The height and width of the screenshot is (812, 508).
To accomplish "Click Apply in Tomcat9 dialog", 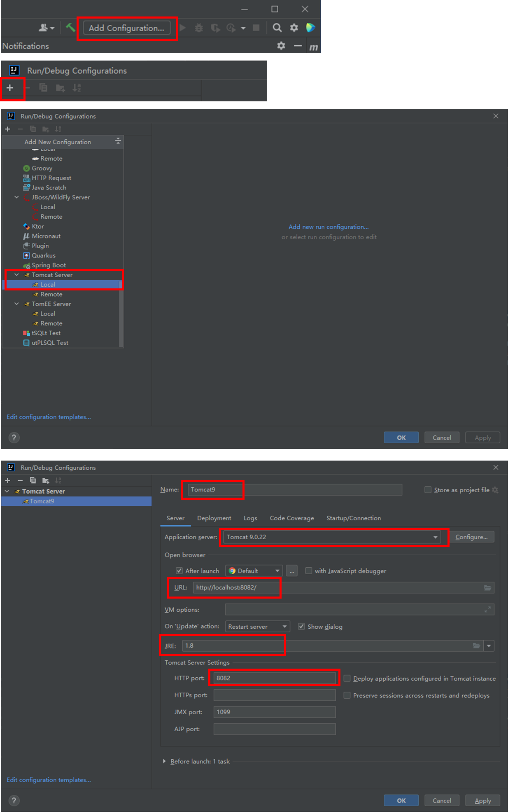I will click(482, 800).
